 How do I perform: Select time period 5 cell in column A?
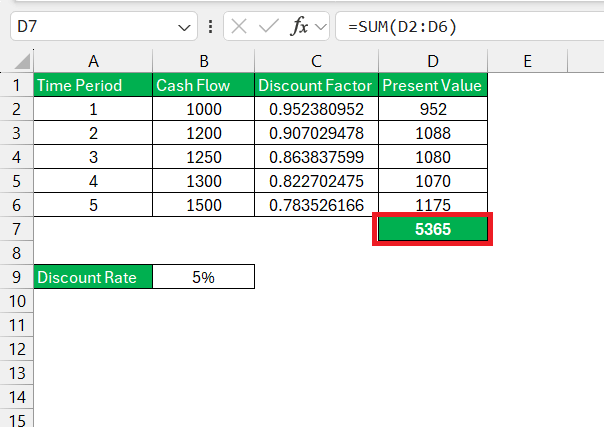[x=93, y=205]
